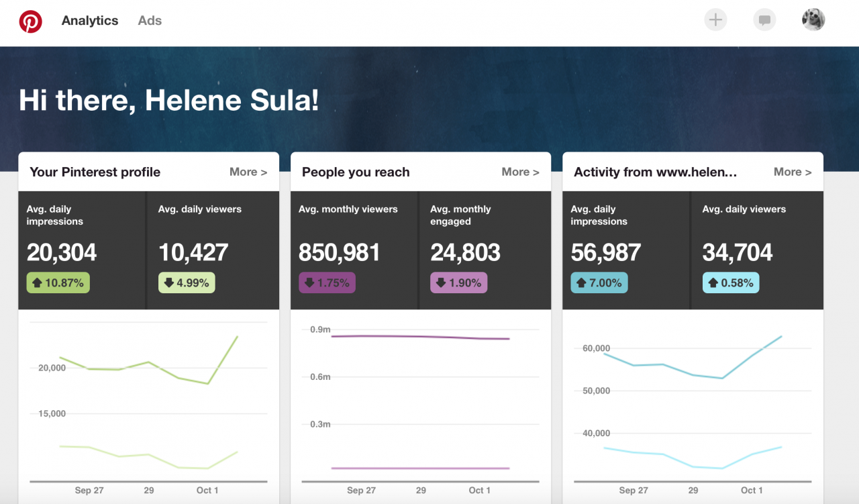
Task: Select the Avg. monthly engaged 24,803 tile
Action: pyautogui.click(x=485, y=250)
